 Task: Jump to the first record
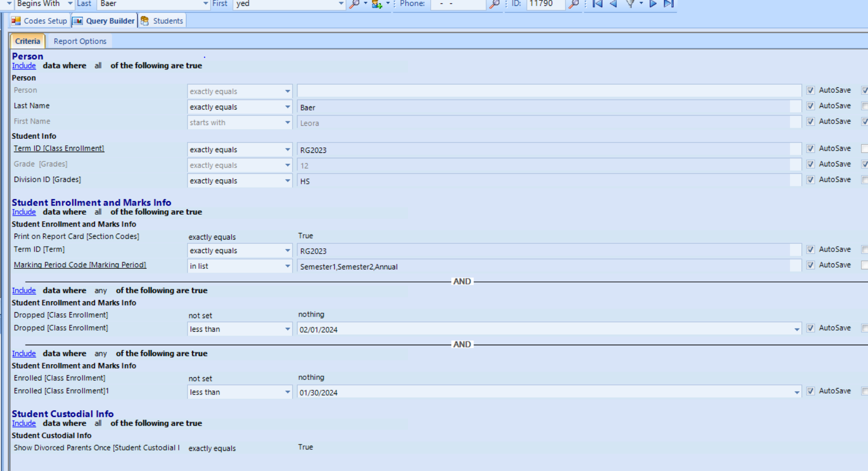597,4
